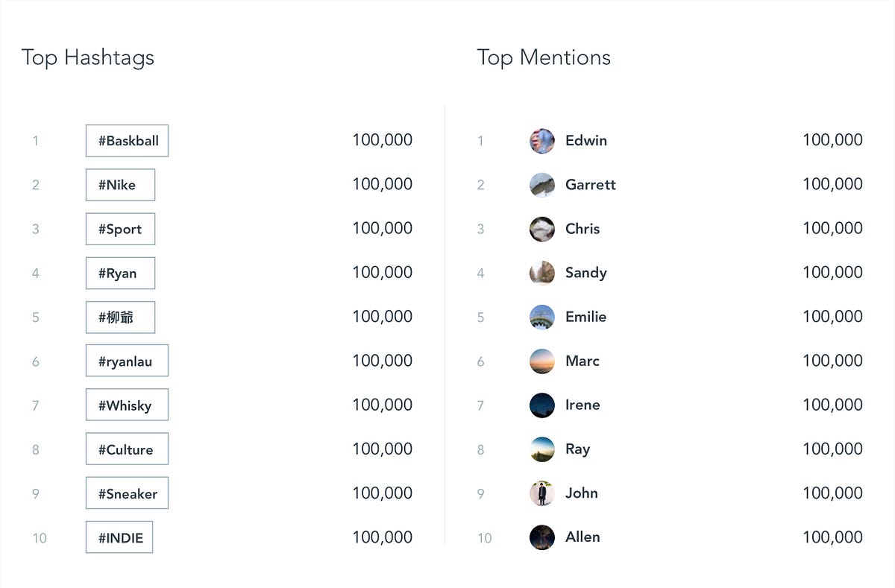The height and width of the screenshot is (588, 895).
Task: Select Marc's sunset avatar
Action: click(x=542, y=361)
